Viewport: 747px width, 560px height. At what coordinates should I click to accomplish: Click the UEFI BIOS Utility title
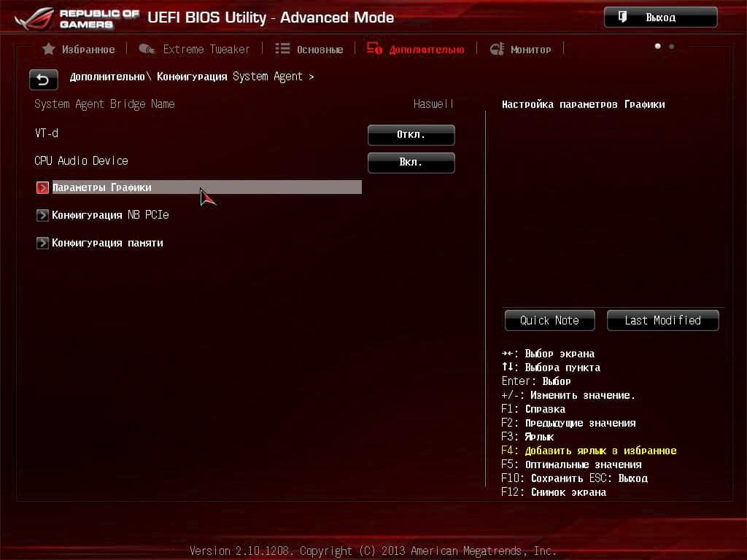(271, 17)
